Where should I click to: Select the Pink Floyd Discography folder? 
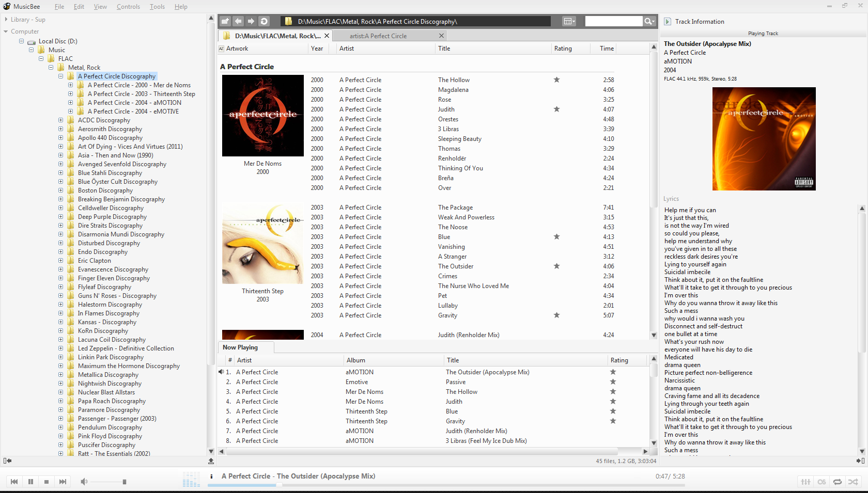(x=110, y=436)
